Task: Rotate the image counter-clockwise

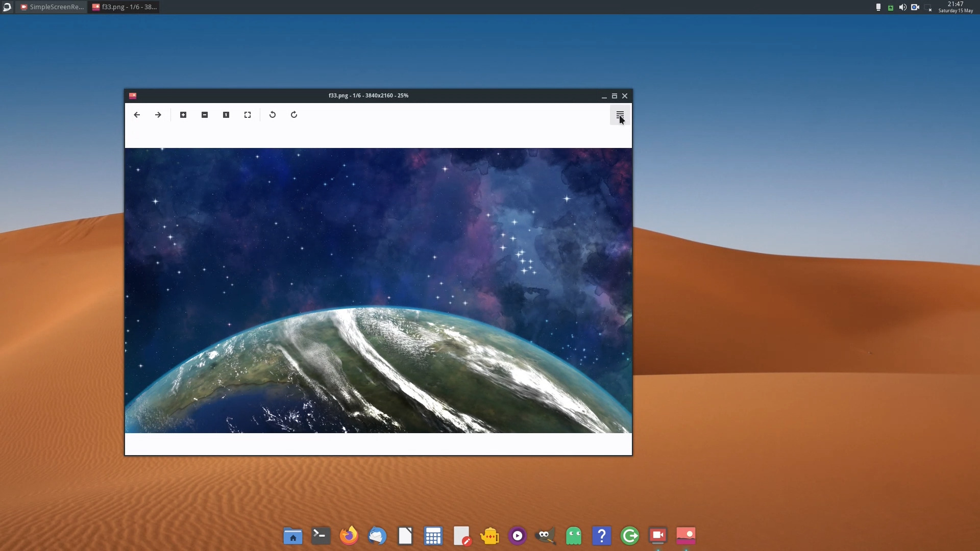Action: (273, 115)
